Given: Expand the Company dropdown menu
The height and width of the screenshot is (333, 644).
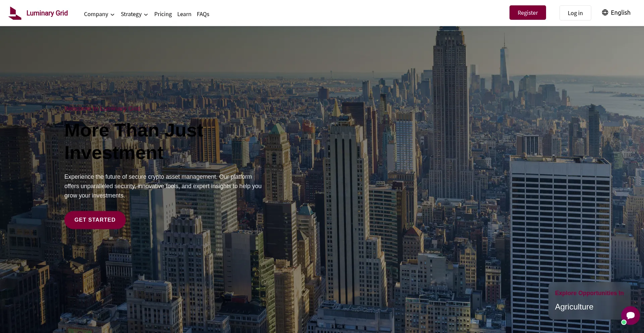Looking at the screenshot, I should (99, 14).
